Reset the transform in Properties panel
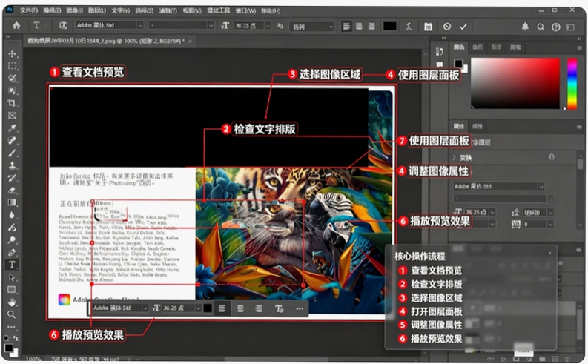The height and width of the screenshot is (364, 588). click(x=551, y=157)
